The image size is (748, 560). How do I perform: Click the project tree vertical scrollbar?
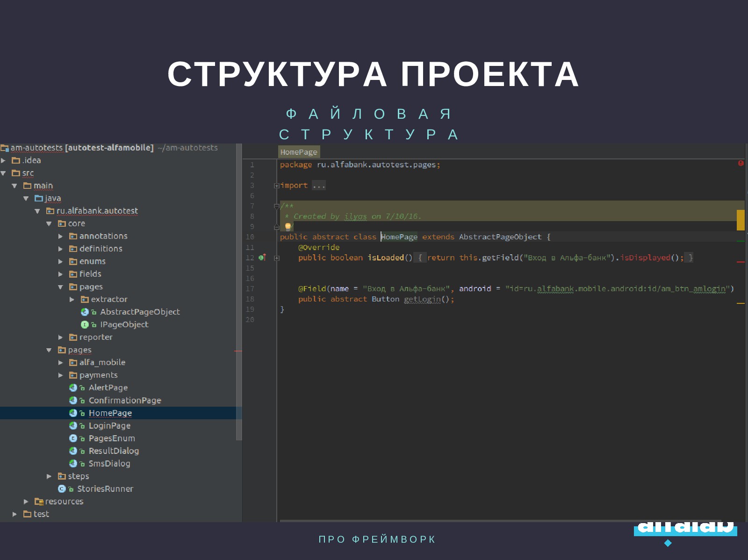coord(239,292)
